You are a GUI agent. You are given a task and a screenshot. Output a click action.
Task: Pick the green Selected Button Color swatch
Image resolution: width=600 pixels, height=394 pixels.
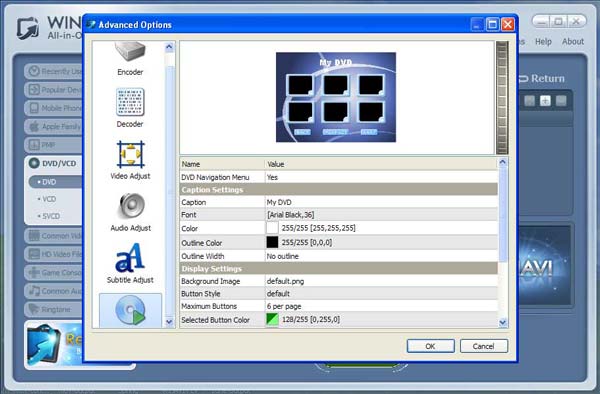tap(272, 319)
